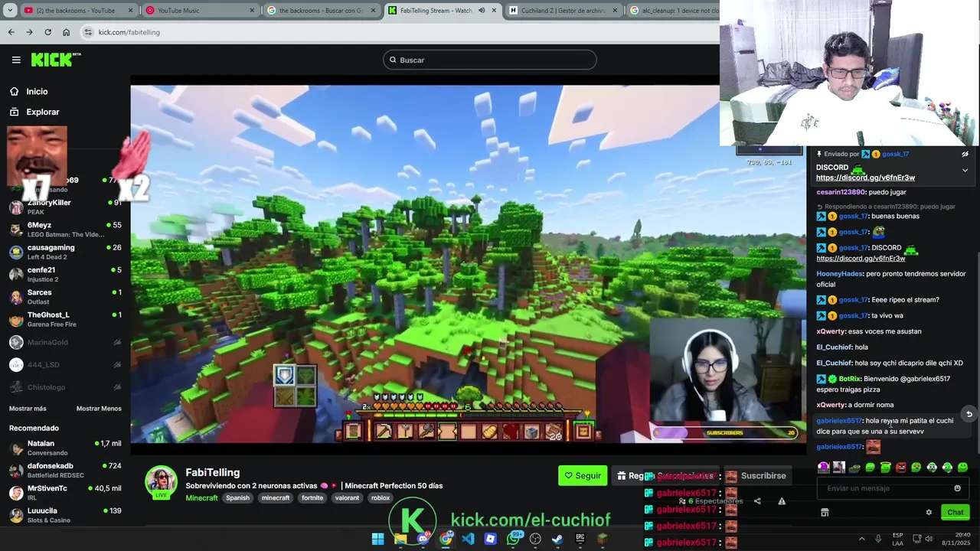The image size is (980, 551).
Task: Switch to alc_cleanup tab
Action: [674, 11]
